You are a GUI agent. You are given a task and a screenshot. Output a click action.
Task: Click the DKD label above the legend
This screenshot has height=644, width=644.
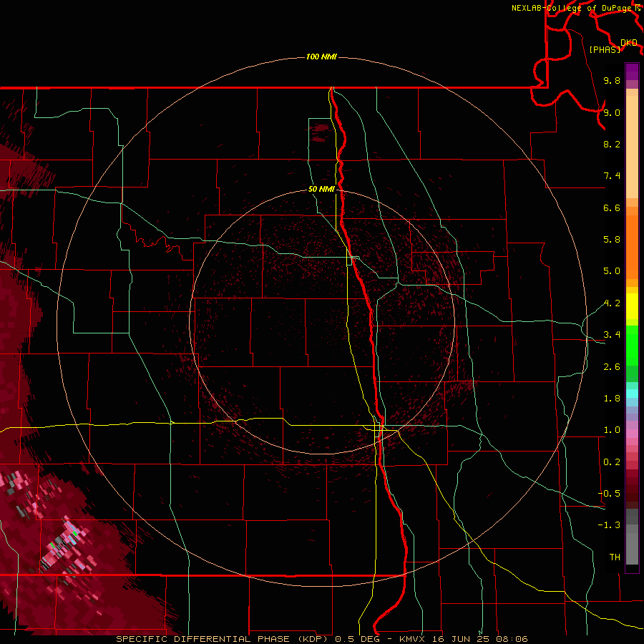629,42
